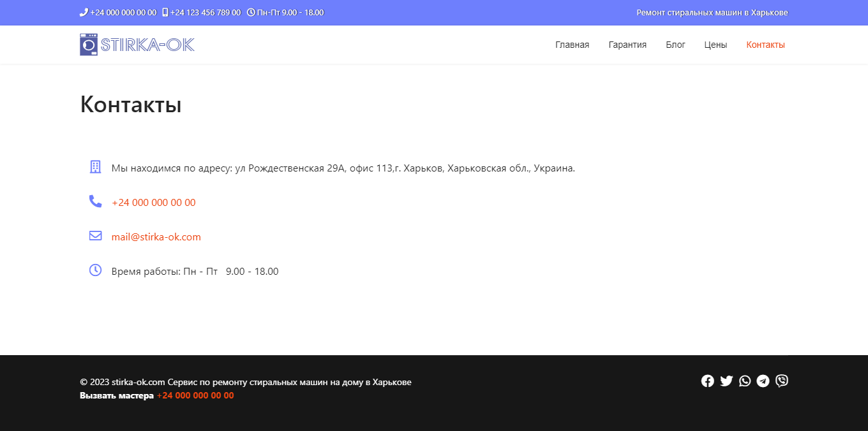Viewport: 868px width, 431px height.
Task: Open the Twitter social icon
Action: coord(726,381)
